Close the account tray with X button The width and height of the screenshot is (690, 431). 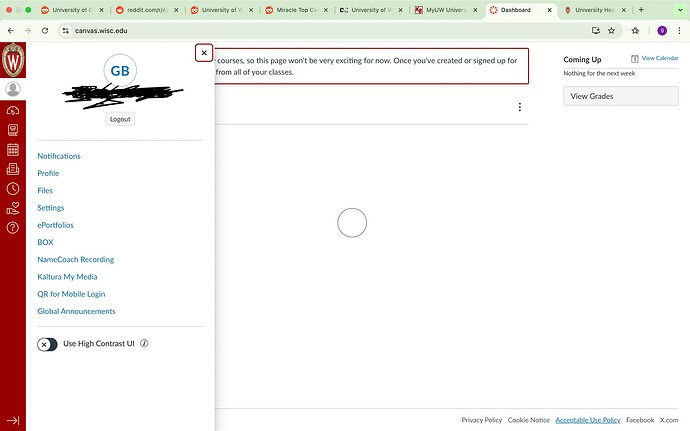click(204, 53)
